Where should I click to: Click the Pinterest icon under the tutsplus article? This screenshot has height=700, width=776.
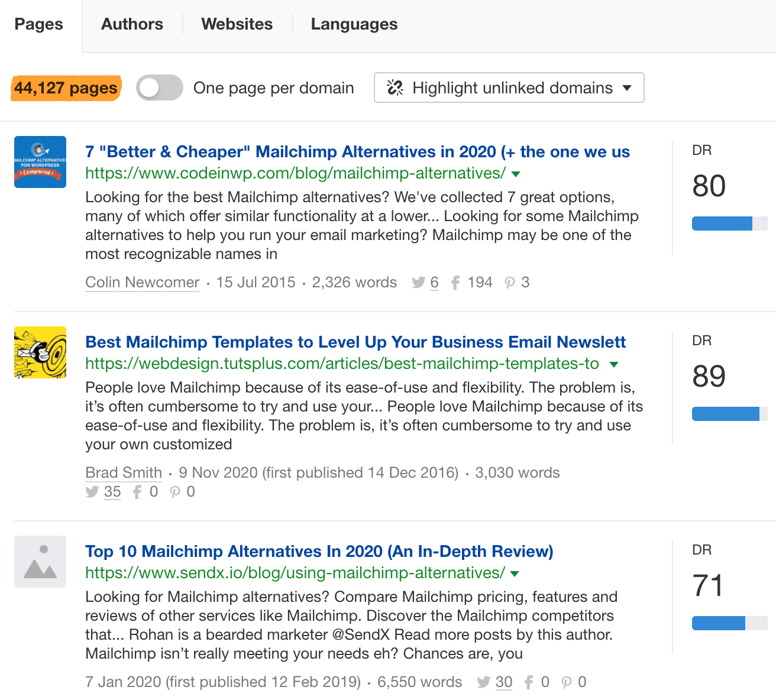tap(174, 492)
